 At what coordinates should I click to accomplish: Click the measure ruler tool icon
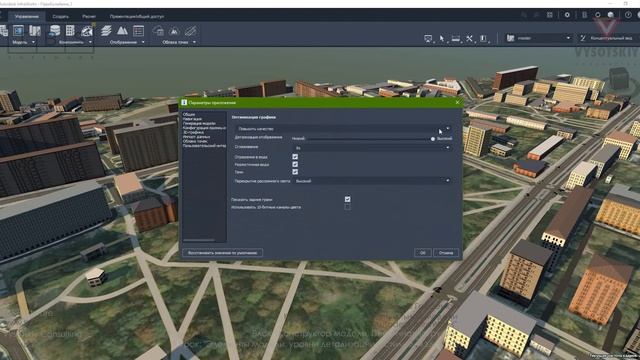click(456, 38)
